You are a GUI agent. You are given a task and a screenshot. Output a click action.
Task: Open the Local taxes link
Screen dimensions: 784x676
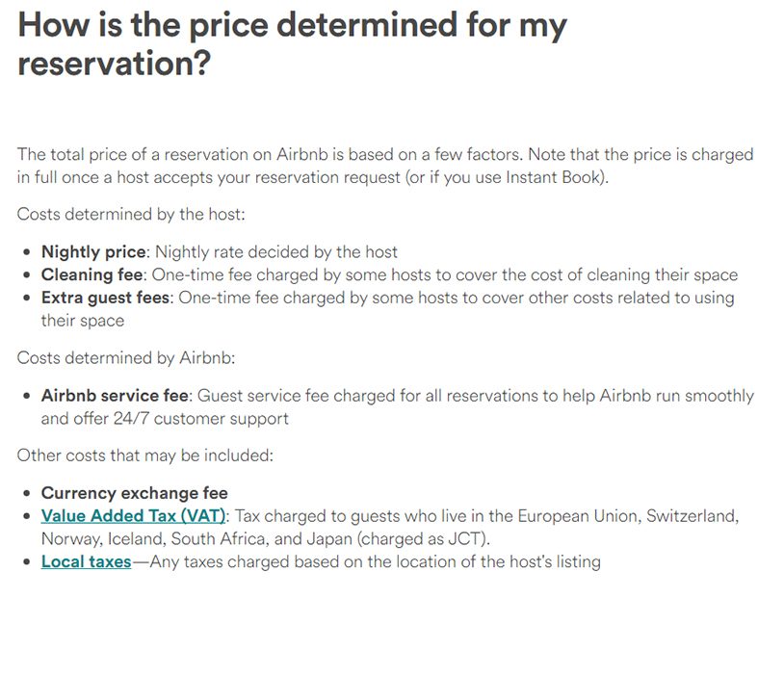(x=86, y=561)
